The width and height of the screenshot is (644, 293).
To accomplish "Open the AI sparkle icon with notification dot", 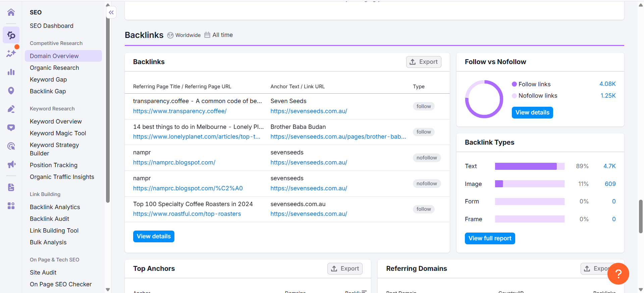I will [11, 53].
